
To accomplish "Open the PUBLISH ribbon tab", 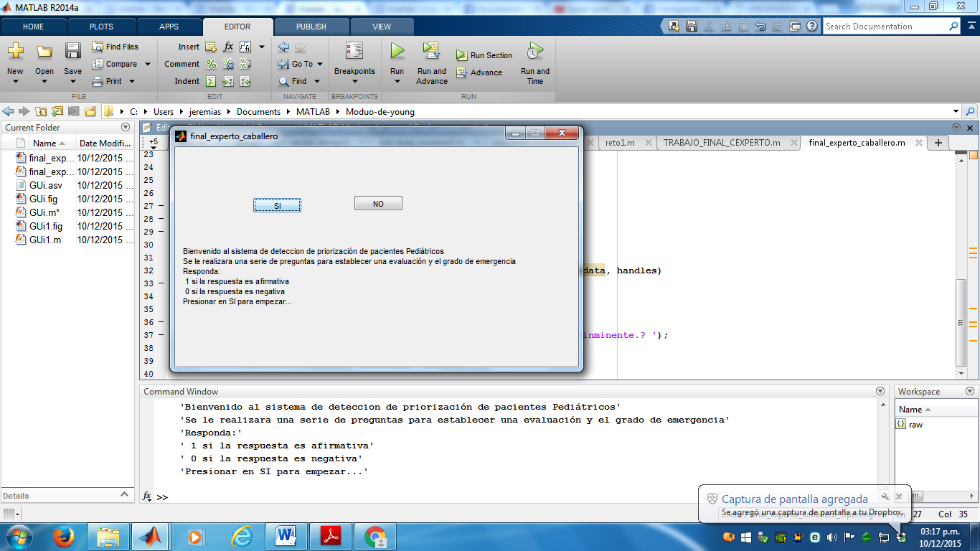I will point(311,27).
